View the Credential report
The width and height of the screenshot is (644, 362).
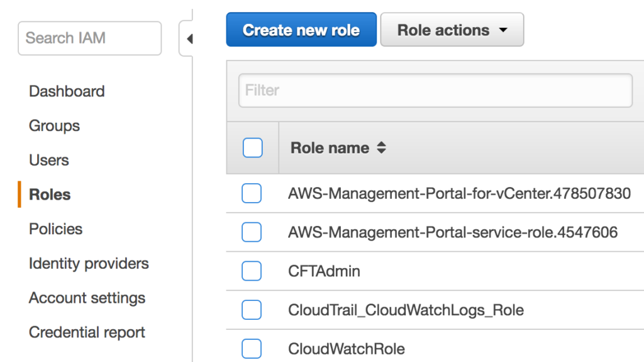coord(87,332)
